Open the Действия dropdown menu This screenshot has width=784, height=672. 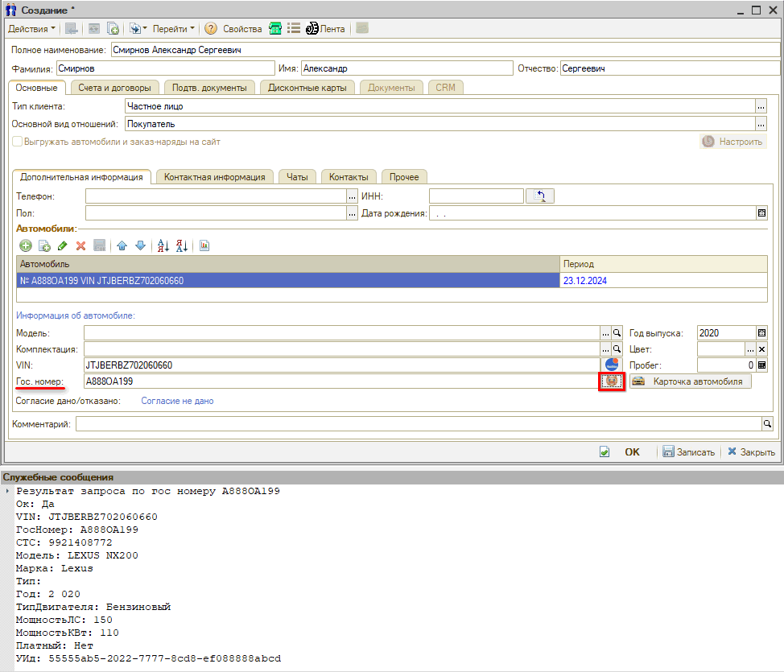tap(31, 28)
